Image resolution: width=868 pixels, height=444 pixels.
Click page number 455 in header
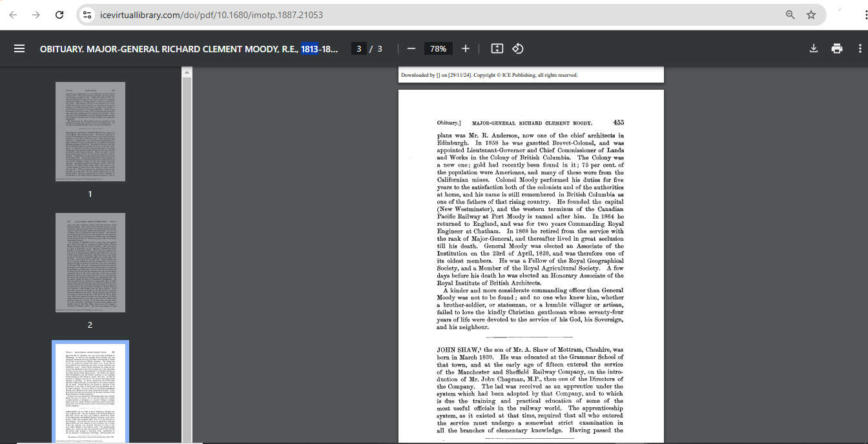click(618, 123)
